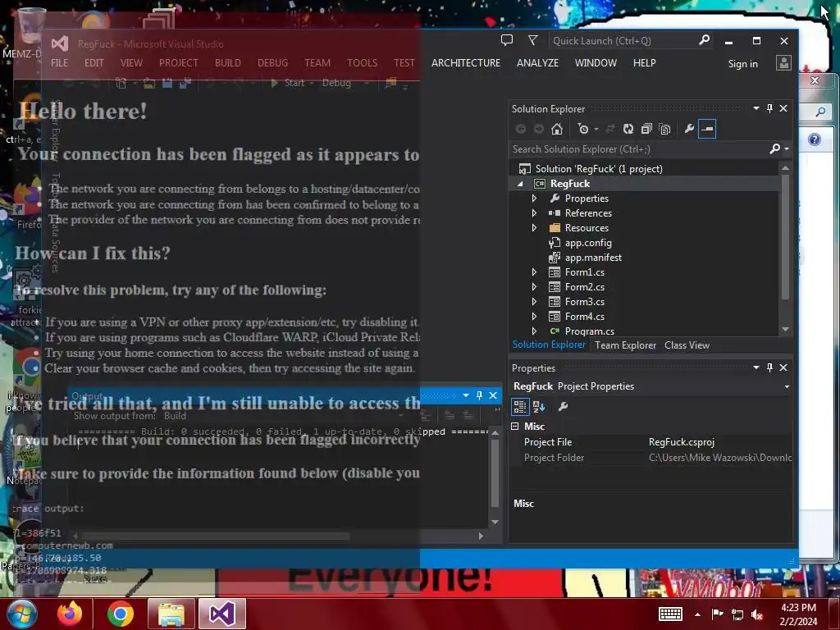
Task: Expand the References node
Action: [534, 213]
